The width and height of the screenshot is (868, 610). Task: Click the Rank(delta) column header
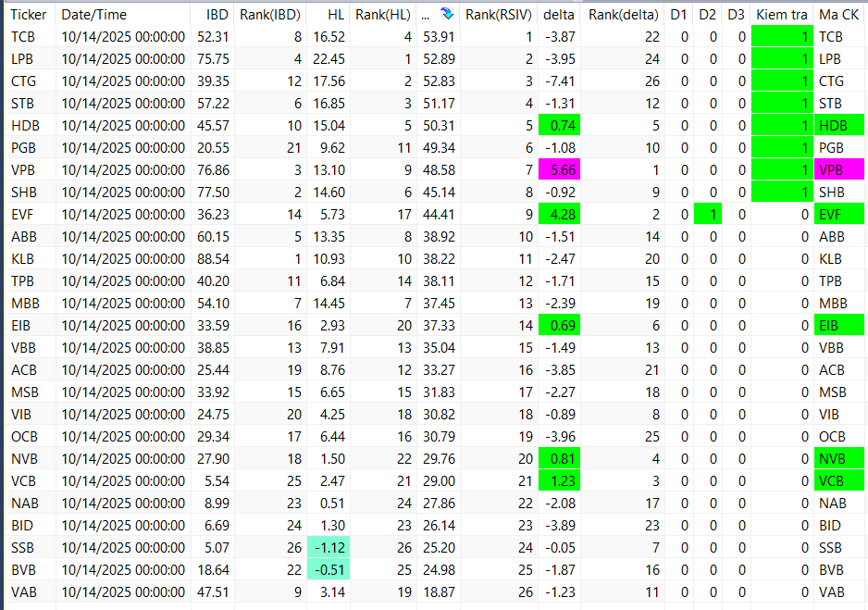(x=624, y=15)
